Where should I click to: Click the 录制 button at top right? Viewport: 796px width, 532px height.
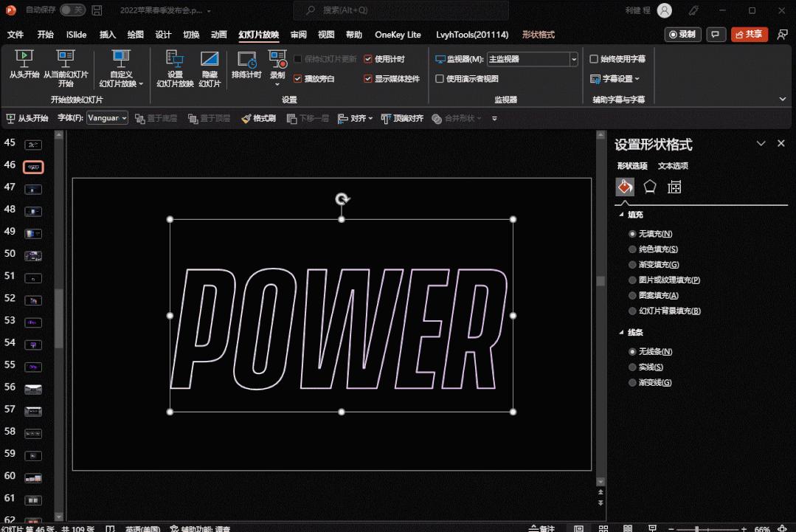tap(682, 35)
